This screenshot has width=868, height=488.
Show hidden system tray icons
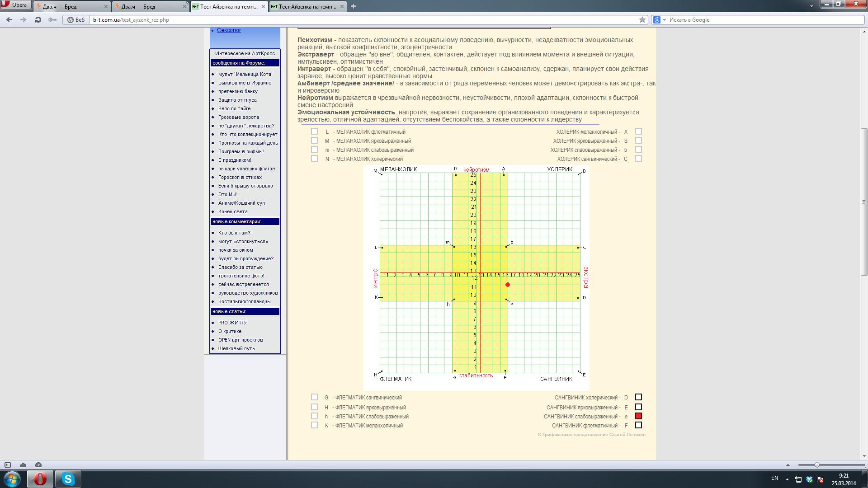pos(787,479)
